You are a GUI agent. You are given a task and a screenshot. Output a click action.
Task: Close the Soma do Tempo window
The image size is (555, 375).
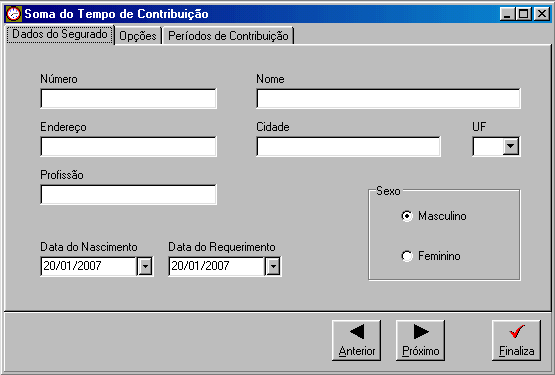(542, 14)
